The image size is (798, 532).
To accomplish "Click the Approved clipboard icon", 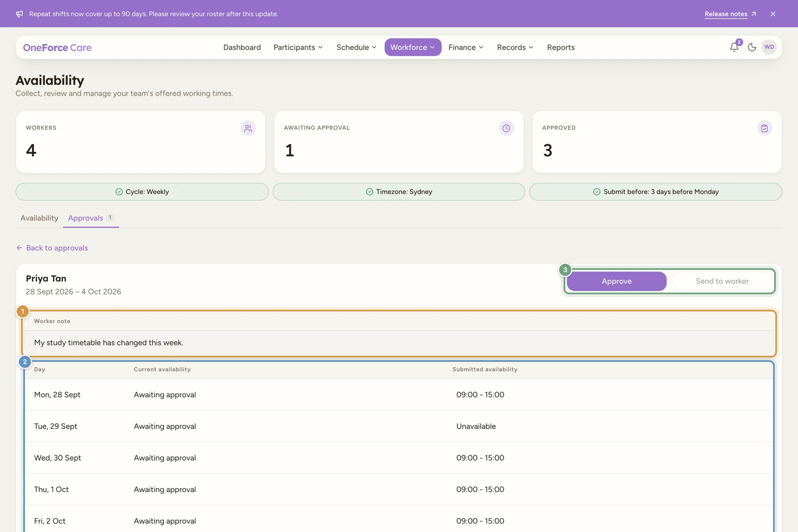I will point(765,128).
